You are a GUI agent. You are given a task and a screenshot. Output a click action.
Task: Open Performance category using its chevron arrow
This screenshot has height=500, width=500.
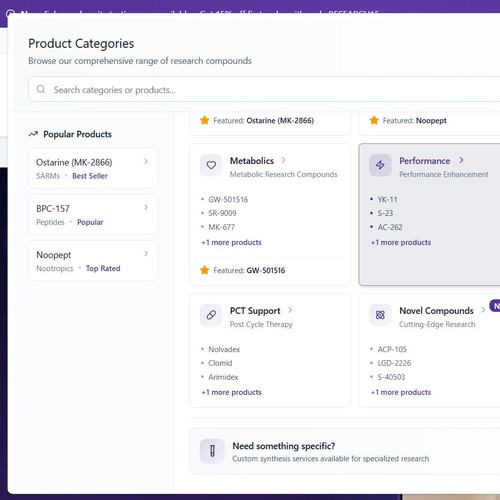click(461, 160)
